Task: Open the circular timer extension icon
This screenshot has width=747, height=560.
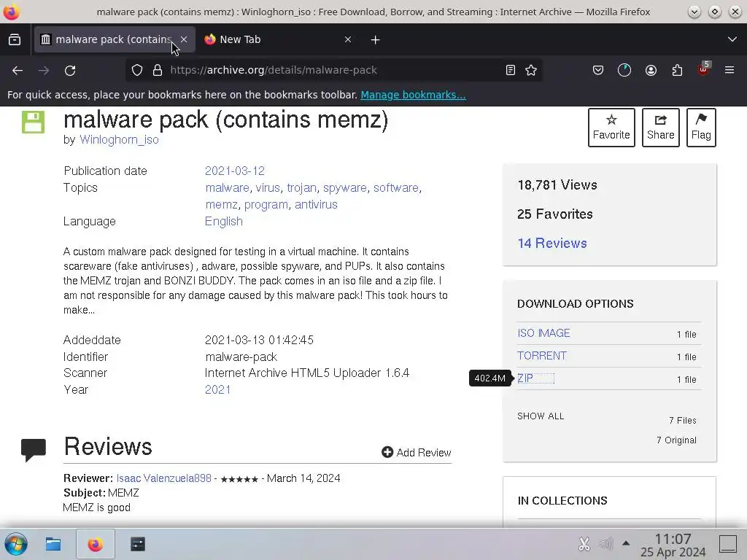Action: [x=624, y=71]
